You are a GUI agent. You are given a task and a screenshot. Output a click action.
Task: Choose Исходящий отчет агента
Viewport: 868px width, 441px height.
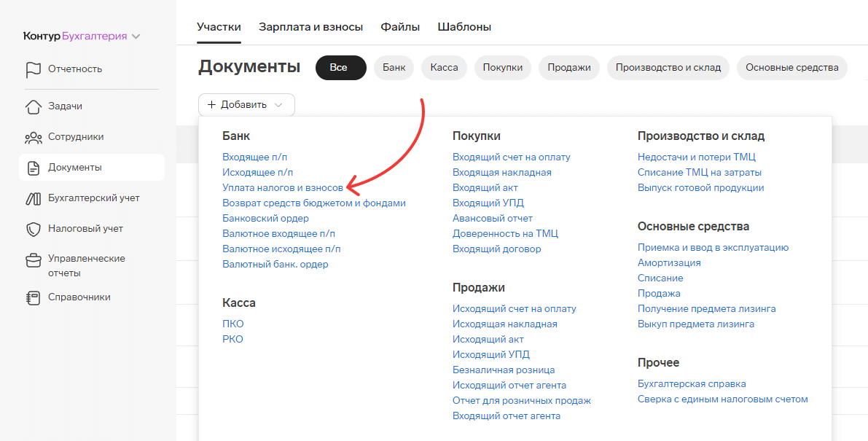(x=509, y=385)
